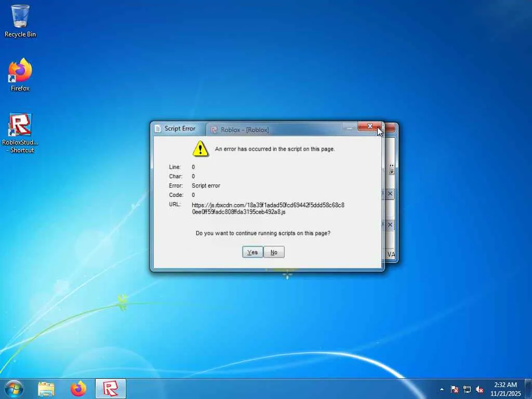Click the js.rbxcdn.com URL text
The width and height of the screenshot is (532, 399).
[x=268, y=208]
